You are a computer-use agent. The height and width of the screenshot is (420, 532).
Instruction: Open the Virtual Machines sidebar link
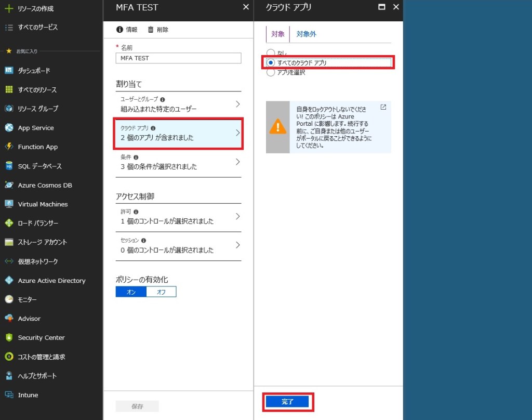(x=43, y=204)
